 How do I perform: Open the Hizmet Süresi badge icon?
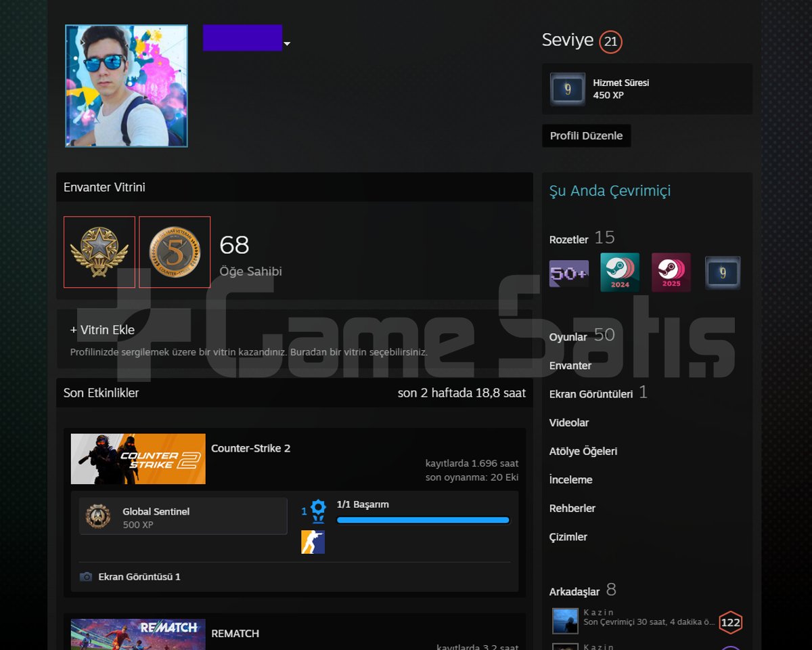tap(568, 89)
